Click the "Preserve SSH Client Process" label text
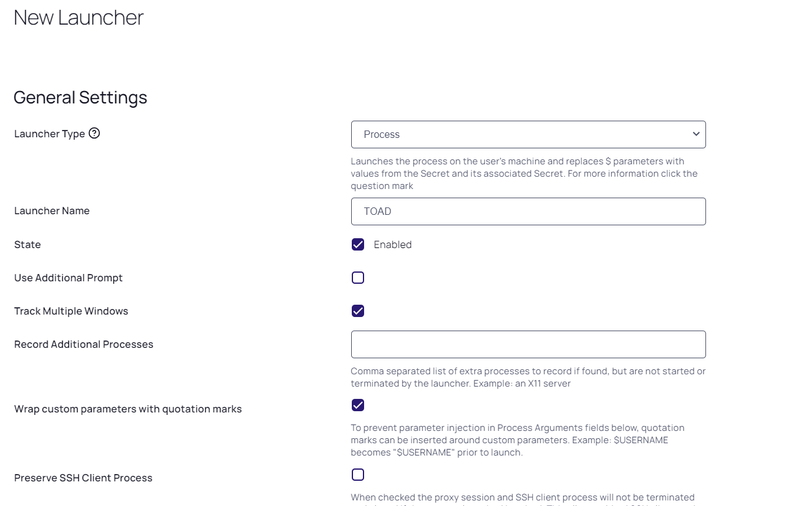This screenshot has height=506, width=812. coord(83,478)
